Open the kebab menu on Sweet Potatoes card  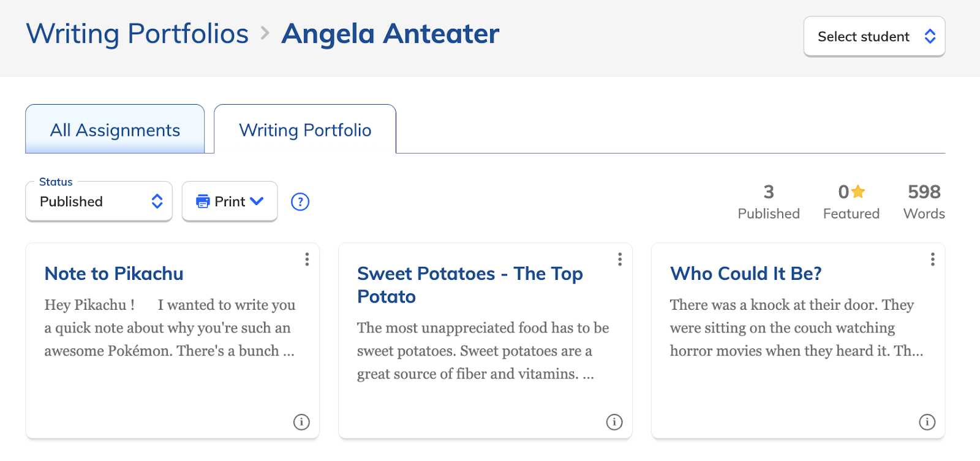[x=619, y=260]
